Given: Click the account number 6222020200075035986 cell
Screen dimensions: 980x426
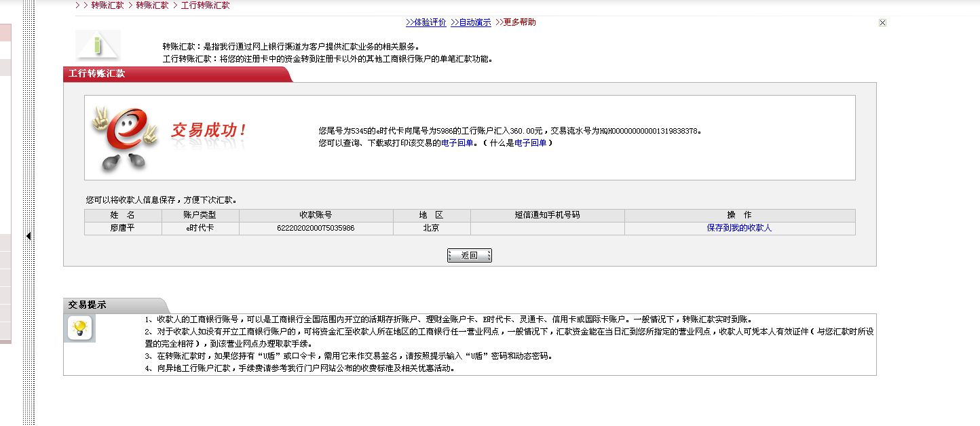Looking at the screenshot, I should 316,228.
